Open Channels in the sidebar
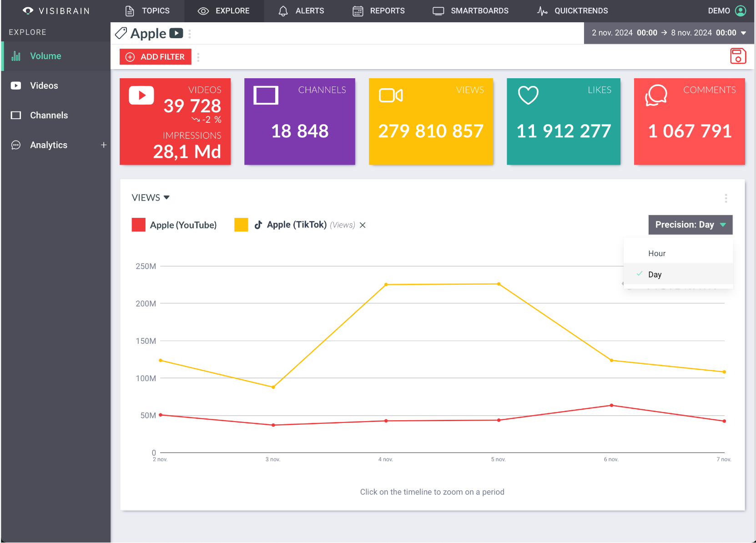 click(x=55, y=115)
